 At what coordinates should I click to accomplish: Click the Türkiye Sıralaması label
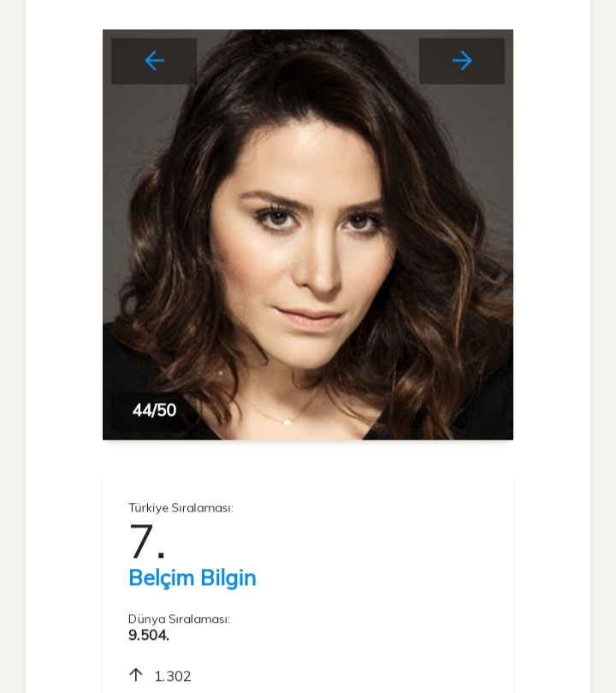tap(181, 508)
